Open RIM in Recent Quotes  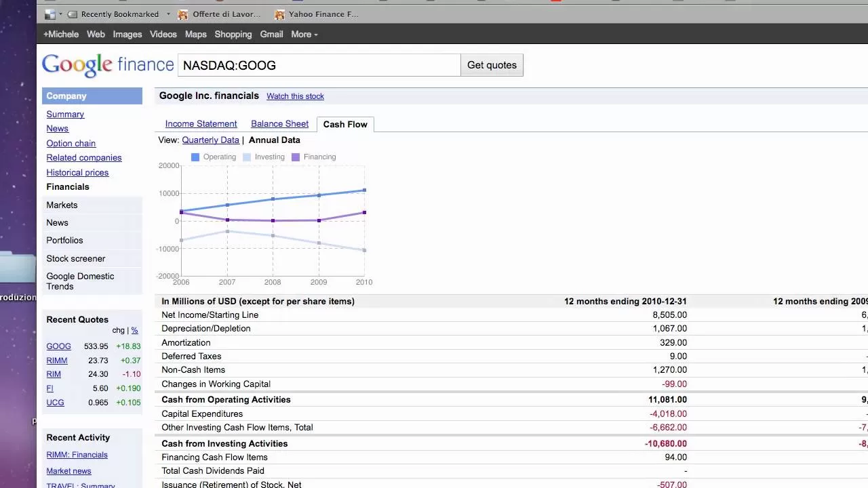pos(54,374)
